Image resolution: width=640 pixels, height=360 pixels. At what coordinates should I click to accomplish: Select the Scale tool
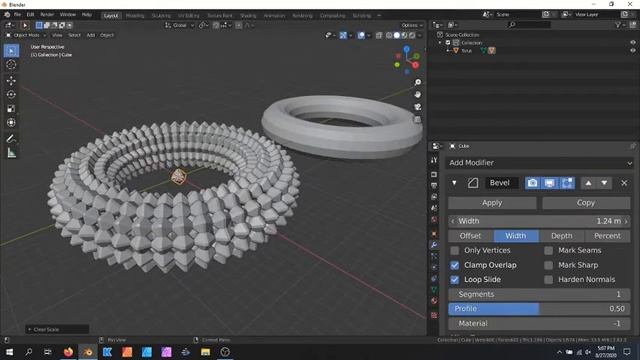point(11,109)
